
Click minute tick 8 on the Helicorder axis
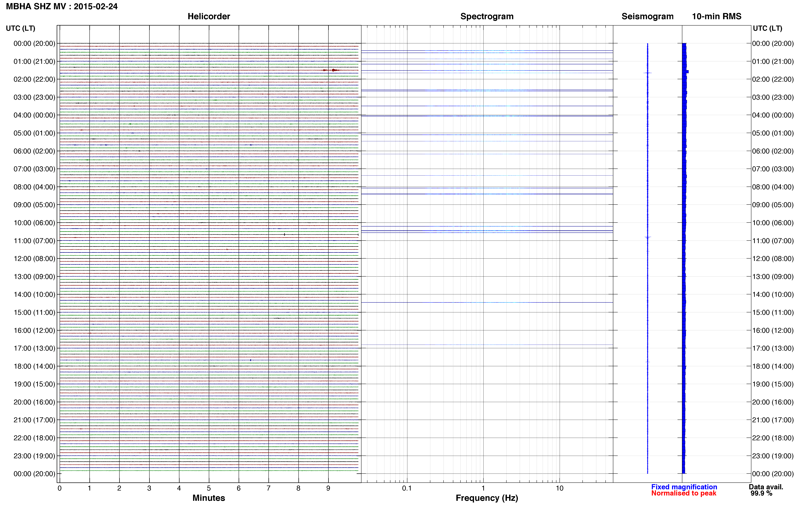(x=298, y=488)
